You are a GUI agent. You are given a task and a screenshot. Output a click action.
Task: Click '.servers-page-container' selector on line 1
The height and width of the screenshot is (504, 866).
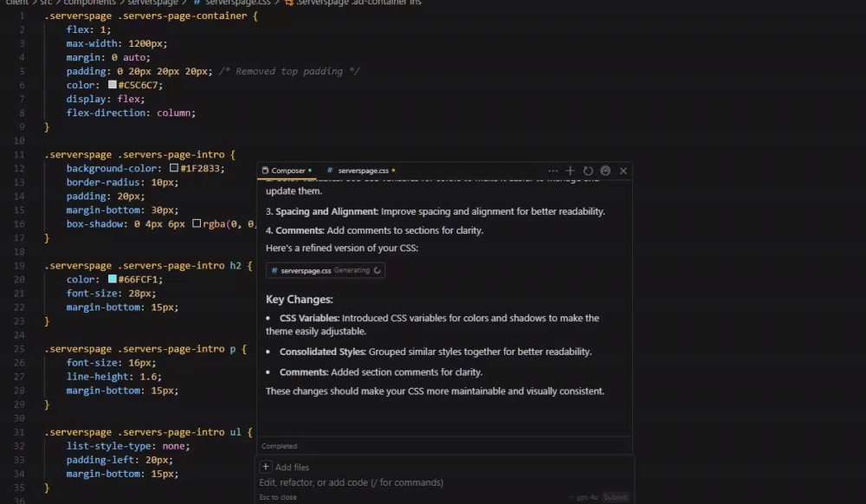point(182,16)
